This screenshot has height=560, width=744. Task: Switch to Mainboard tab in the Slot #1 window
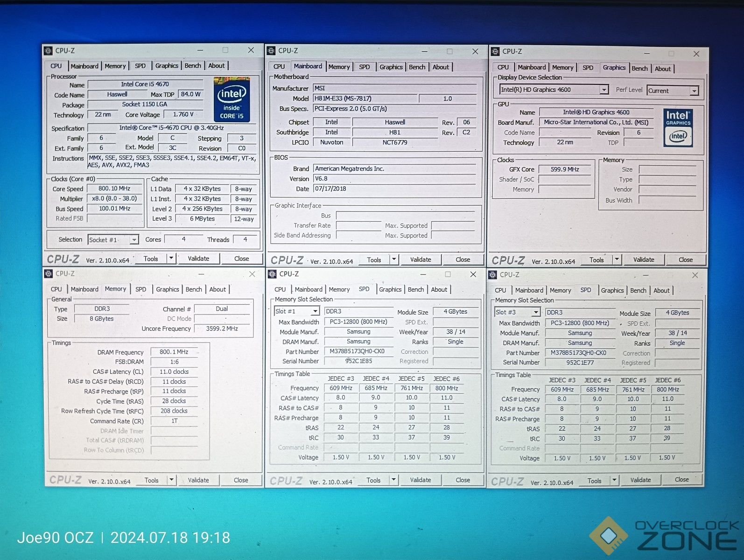[x=309, y=290]
